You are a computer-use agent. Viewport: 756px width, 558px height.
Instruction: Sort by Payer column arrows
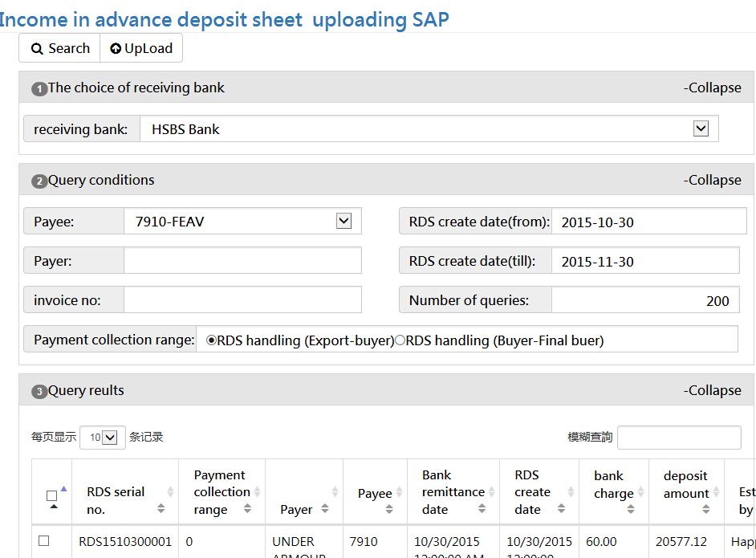point(325,509)
